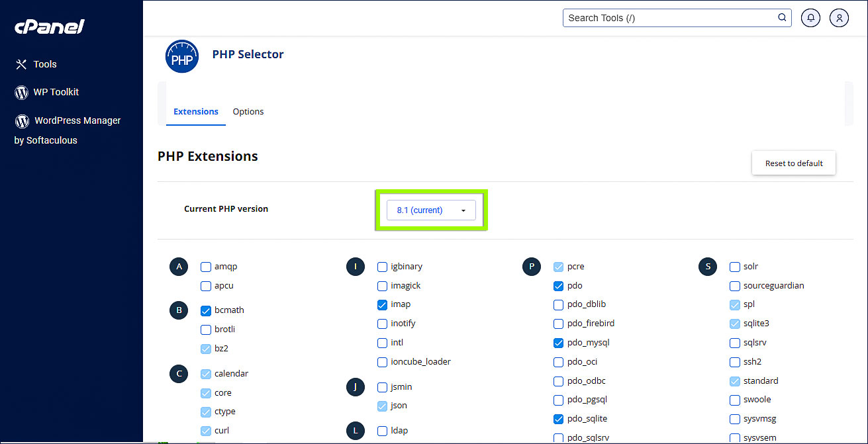
Task: Switch to the Options tab
Action: tap(248, 112)
